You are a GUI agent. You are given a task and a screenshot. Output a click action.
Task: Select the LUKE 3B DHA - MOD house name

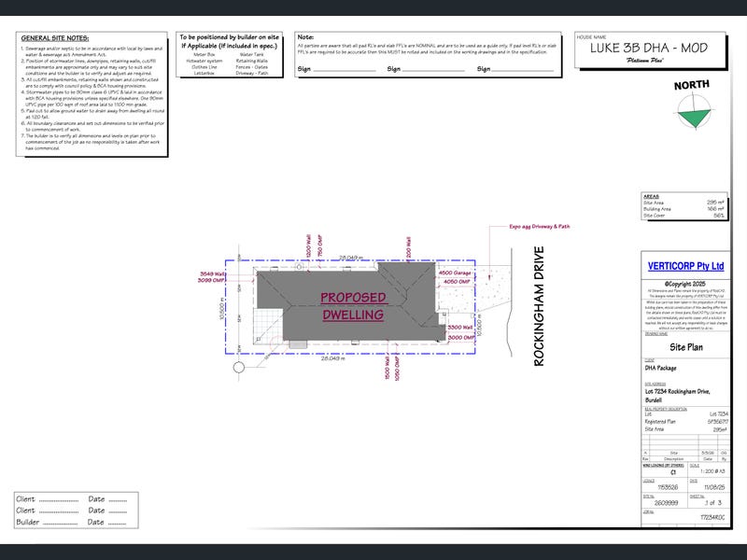[649, 48]
